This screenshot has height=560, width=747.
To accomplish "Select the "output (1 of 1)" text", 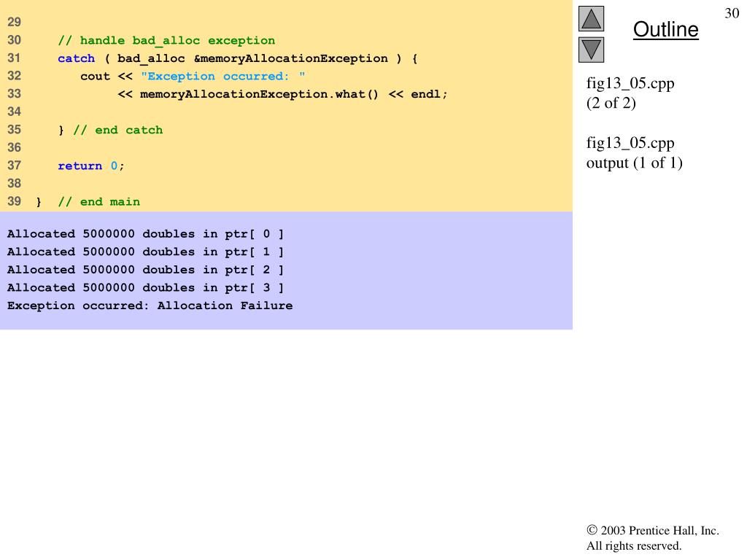I will pyautogui.click(x=634, y=163).
